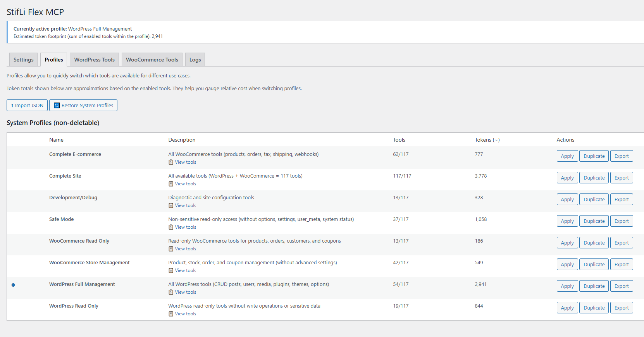Switch to the Settings tab
The width and height of the screenshot is (644, 337).
[x=24, y=60]
